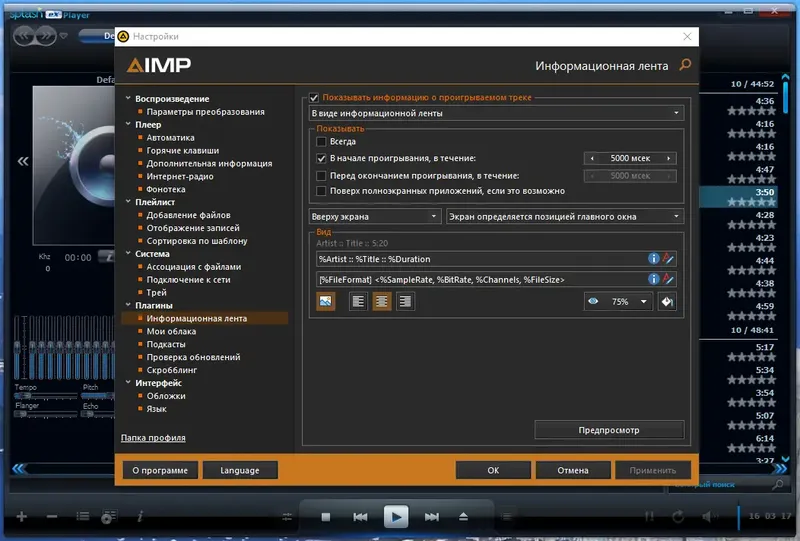Viewport: 800px width, 541px height.
Task: Collapse the Плеер tree section
Action: (x=128, y=124)
